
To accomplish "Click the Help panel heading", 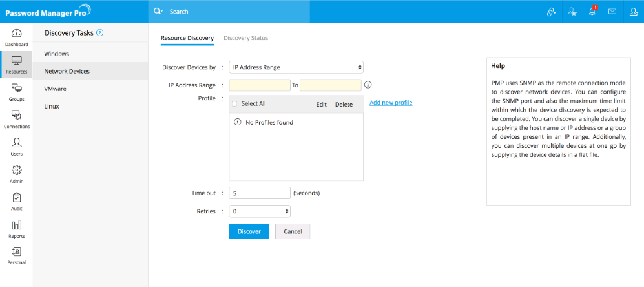I will click(x=498, y=66).
